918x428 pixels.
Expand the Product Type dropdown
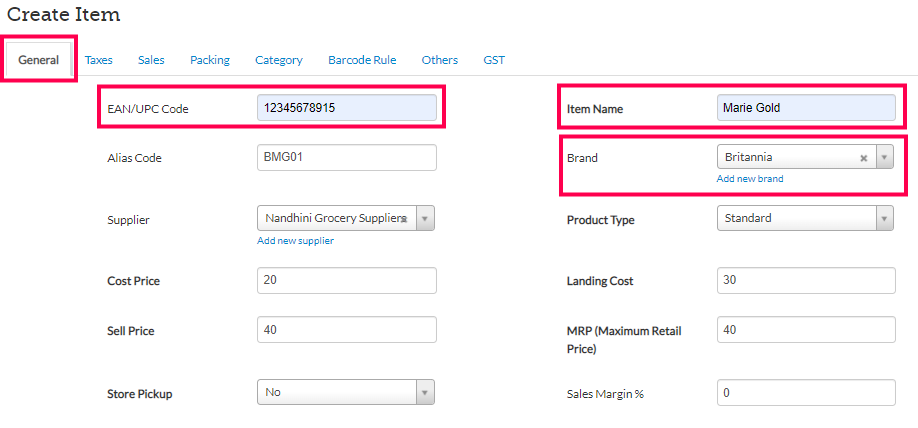click(x=884, y=218)
